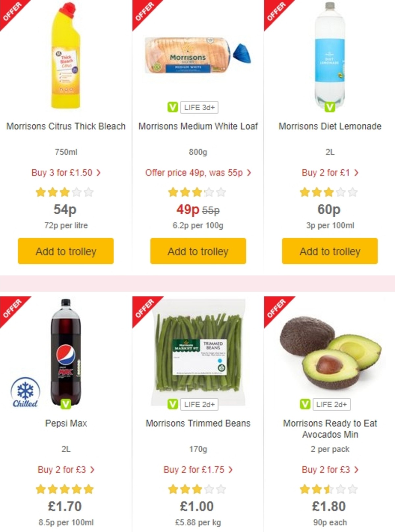Select the Morrisons Trimmed Beans title
Image resolution: width=395 pixels, height=532 pixels.
coord(197,424)
